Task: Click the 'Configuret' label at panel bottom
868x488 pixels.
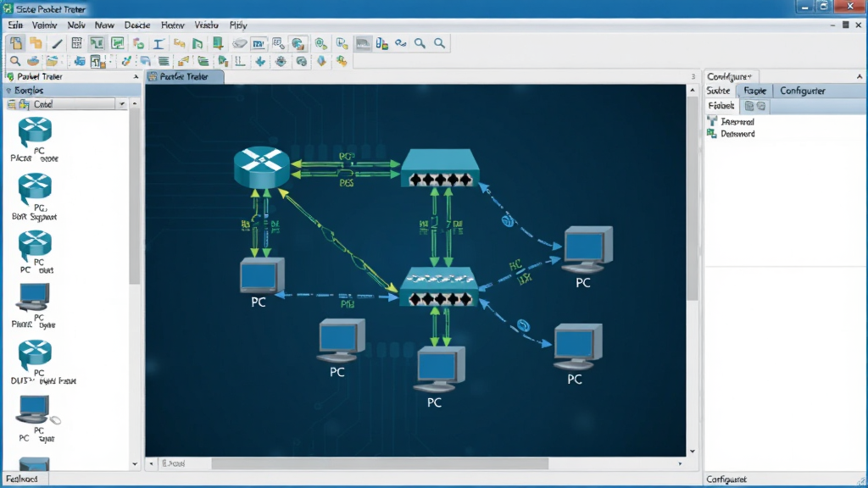Action: (726, 480)
